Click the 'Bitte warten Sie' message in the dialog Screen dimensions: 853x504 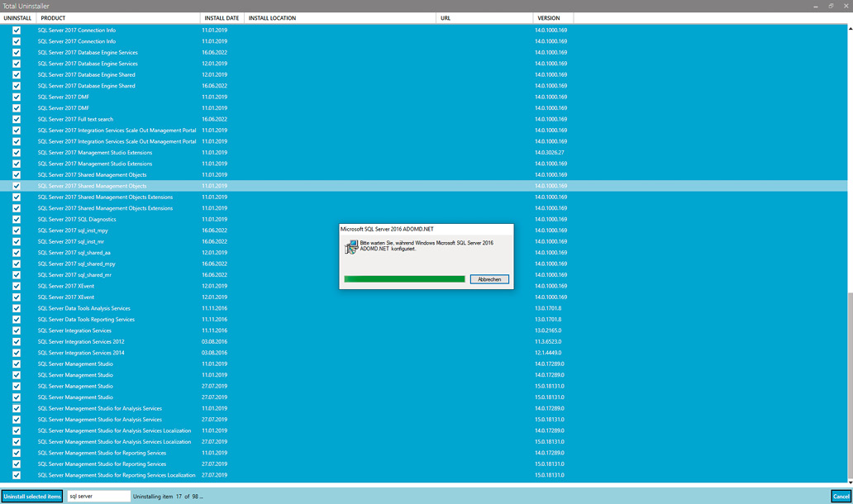coord(426,245)
